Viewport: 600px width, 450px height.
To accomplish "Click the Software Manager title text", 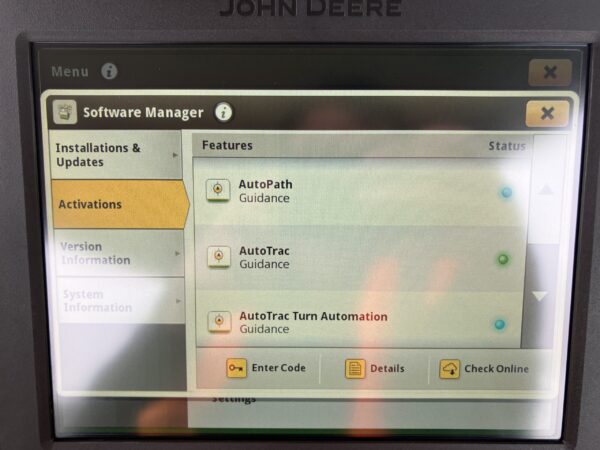I will click(143, 112).
